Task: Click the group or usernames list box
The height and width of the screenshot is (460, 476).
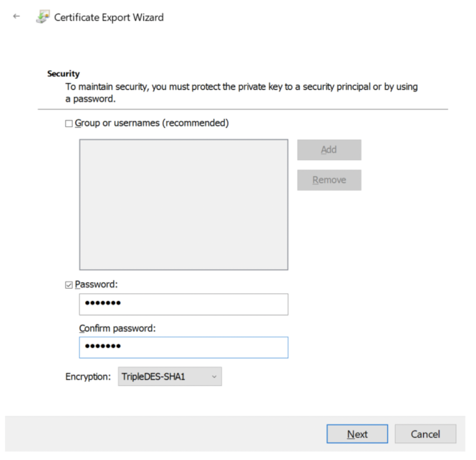Action: [184, 205]
